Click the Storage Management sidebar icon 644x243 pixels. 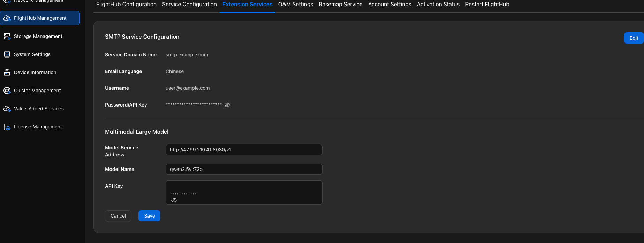click(x=7, y=36)
